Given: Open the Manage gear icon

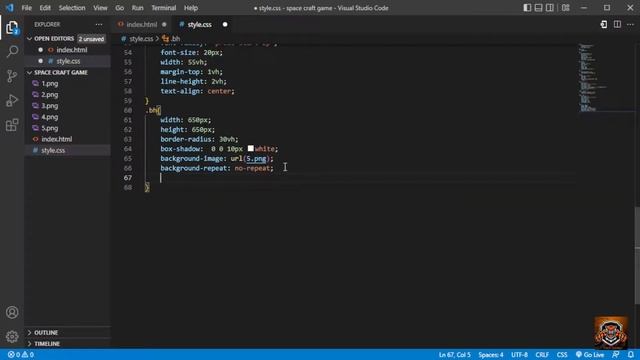Looking at the screenshot, I should pyautogui.click(x=12, y=336).
